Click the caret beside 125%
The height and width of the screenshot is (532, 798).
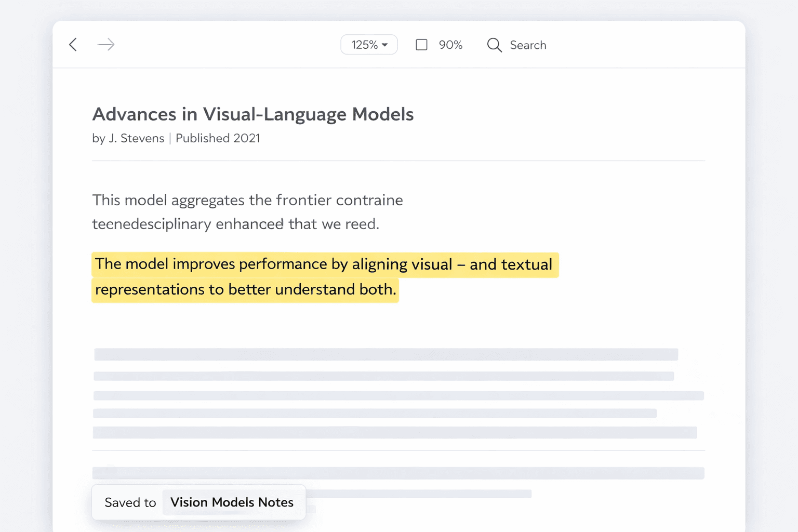coord(385,45)
